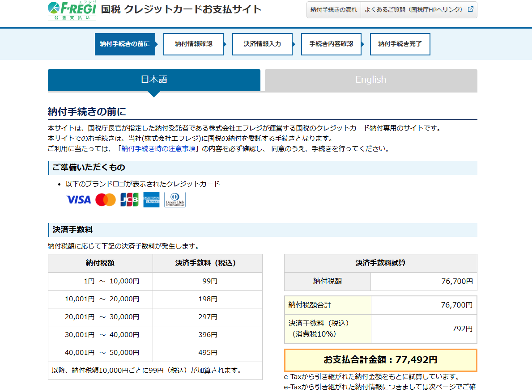Click the Visa card logo

point(78,200)
